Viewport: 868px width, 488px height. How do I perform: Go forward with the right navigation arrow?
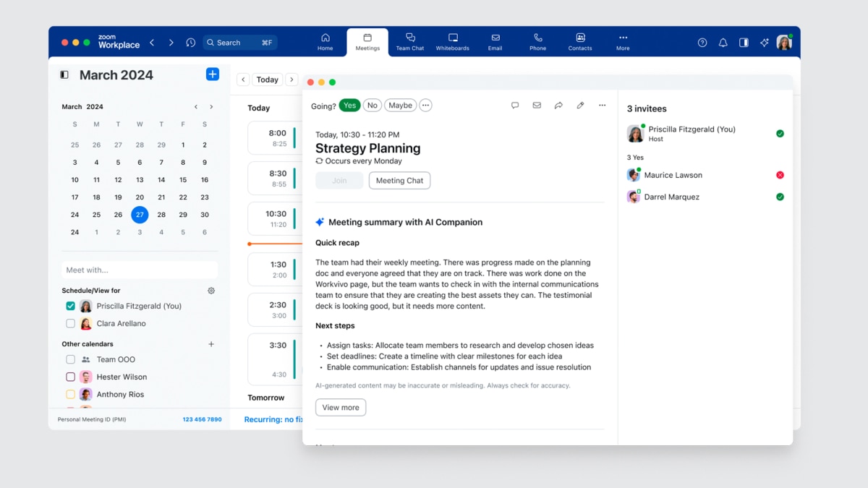pos(171,43)
